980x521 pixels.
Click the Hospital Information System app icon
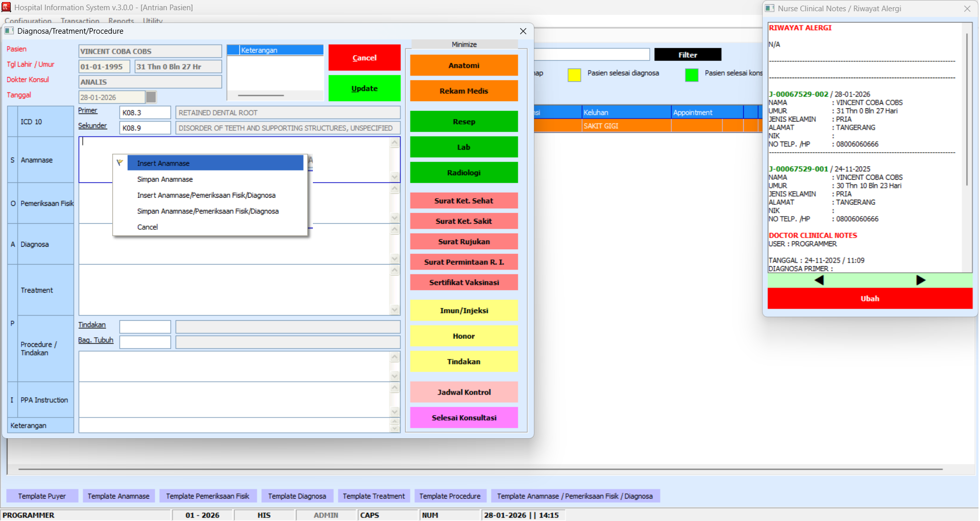(6, 7)
